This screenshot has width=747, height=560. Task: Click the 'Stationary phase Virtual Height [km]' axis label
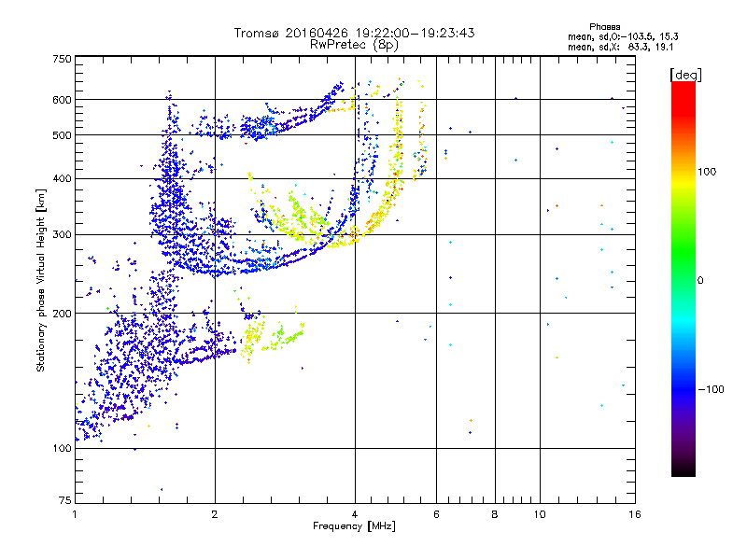click(40, 281)
